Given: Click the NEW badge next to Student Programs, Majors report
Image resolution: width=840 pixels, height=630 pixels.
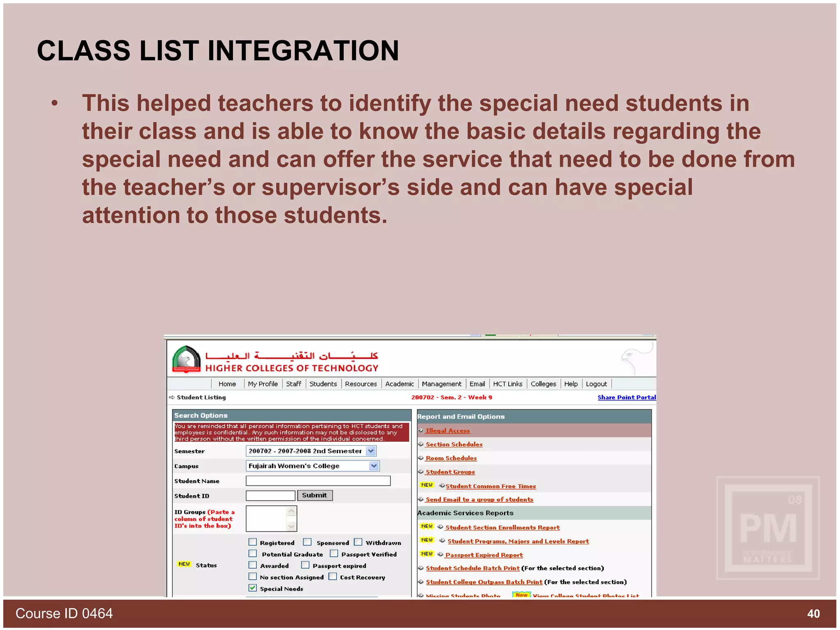Looking at the screenshot, I should pyautogui.click(x=427, y=540).
